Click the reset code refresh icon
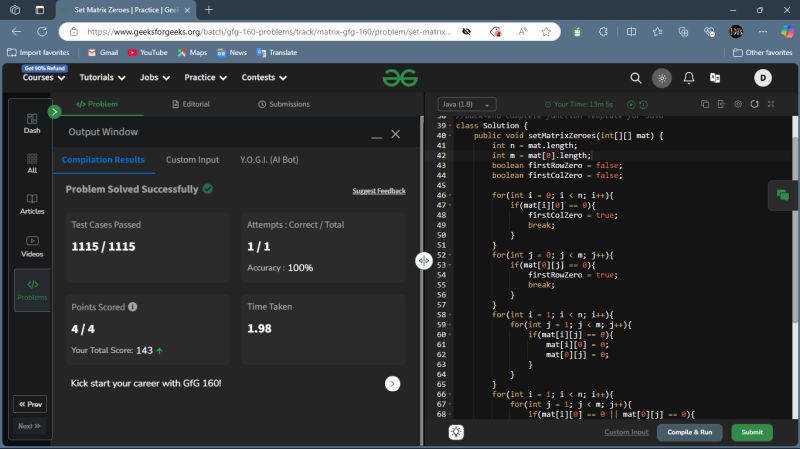This screenshot has width=800, height=449. [x=754, y=104]
